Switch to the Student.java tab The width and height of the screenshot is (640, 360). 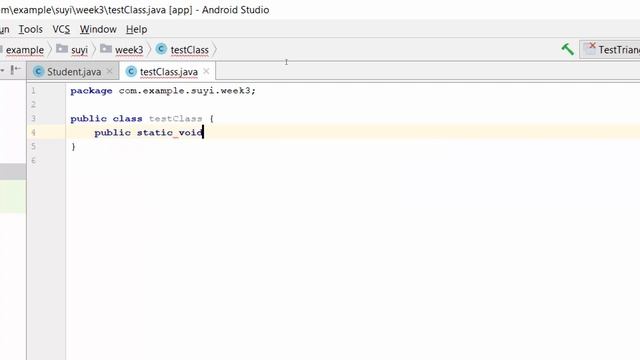(x=74, y=72)
